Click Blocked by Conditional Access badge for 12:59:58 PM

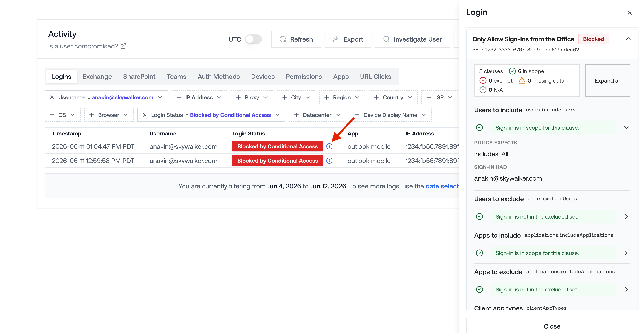pyautogui.click(x=277, y=161)
